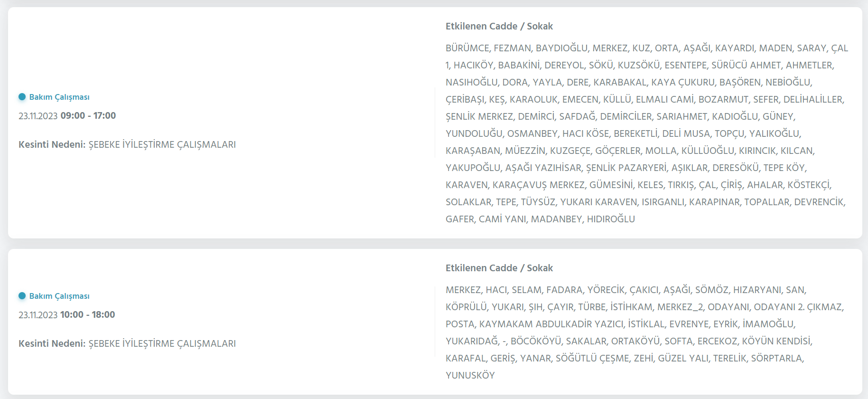The image size is (868, 399).
Task: Click the blue status dot beside the 10:00 outage
Action: (22, 296)
